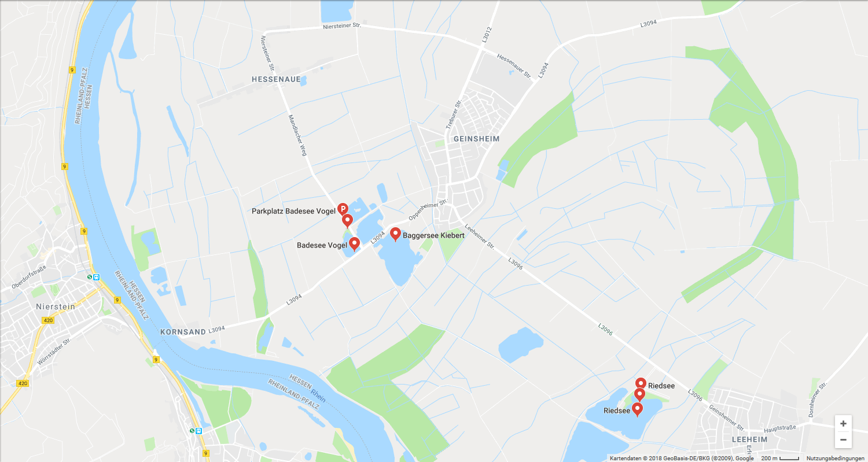Zoom out with the minus button

(x=843, y=439)
